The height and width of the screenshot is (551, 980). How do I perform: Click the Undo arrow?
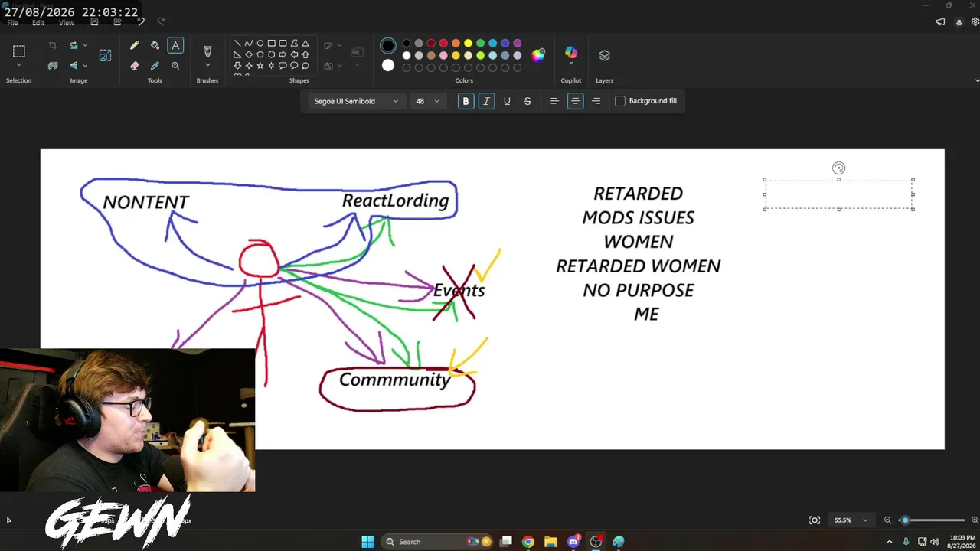[x=141, y=22]
